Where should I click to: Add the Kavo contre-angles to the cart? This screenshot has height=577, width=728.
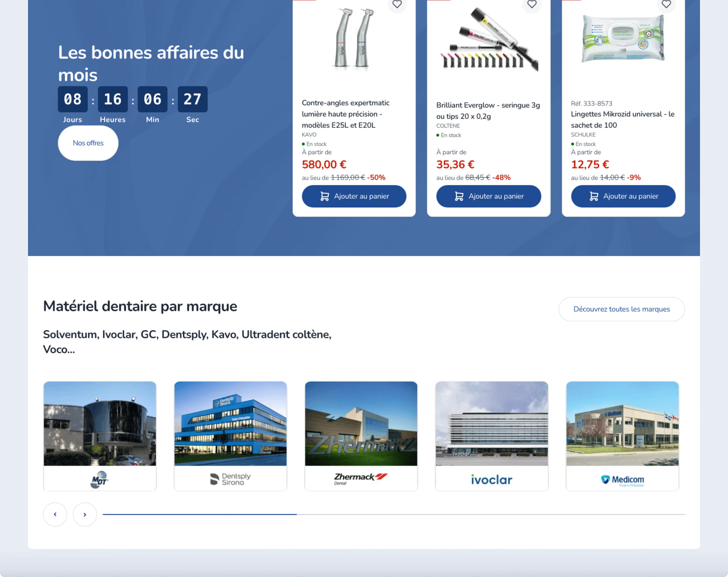coord(354,196)
